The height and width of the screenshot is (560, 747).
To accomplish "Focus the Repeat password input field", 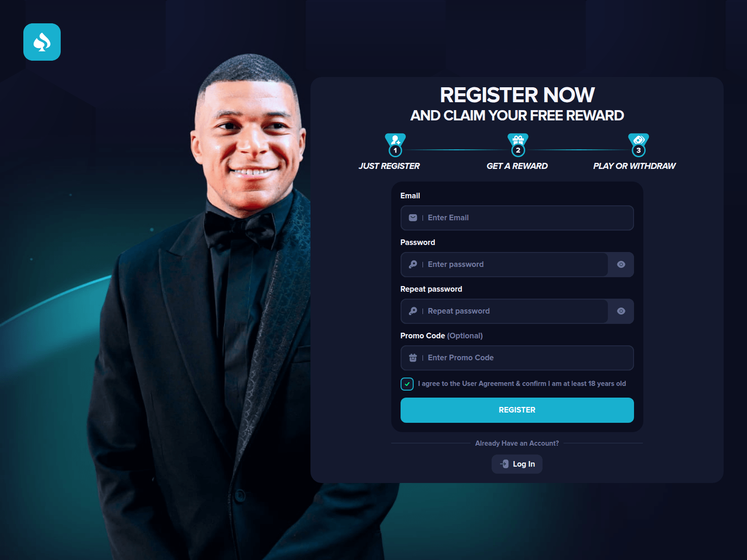I will (x=504, y=311).
